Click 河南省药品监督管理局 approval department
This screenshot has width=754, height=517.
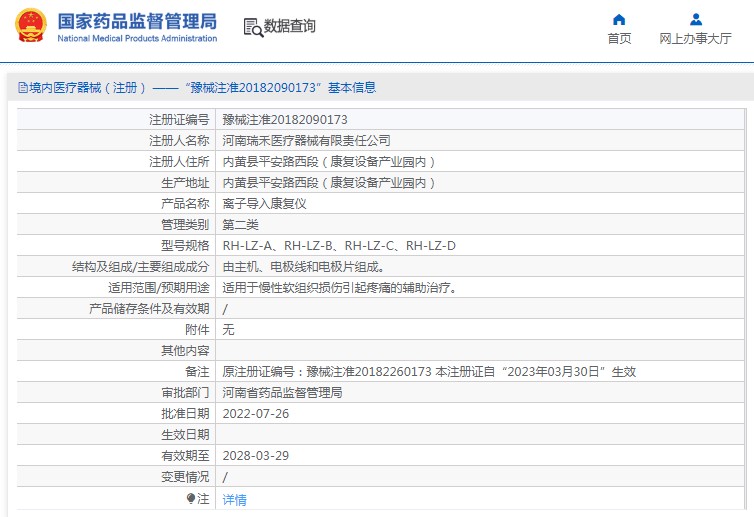point(282,392)
